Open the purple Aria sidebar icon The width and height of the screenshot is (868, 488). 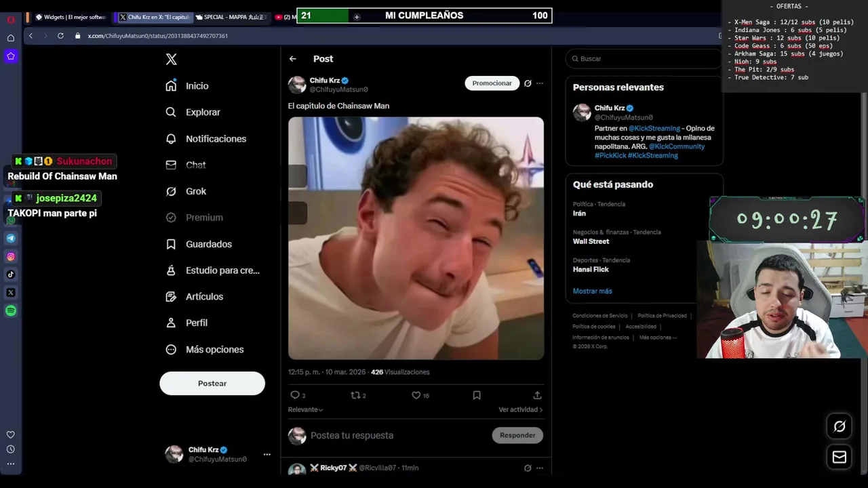coord(11,56)
